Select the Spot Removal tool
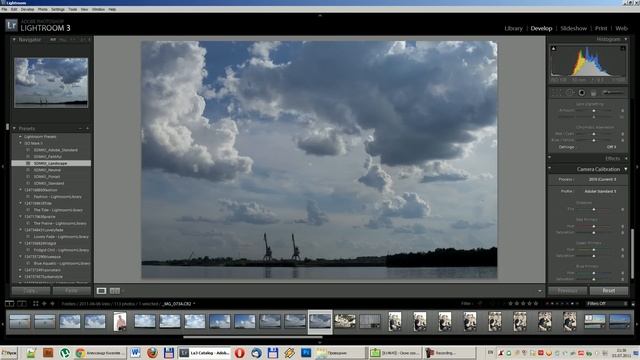The height and width of the screenshot is (360, 640). pyautogui.click(x=570, y=93)
